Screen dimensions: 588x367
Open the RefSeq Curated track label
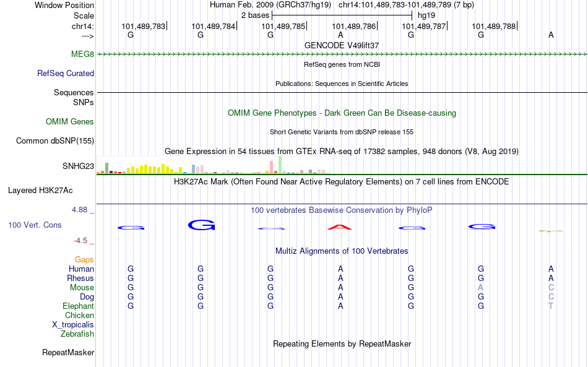66,74
